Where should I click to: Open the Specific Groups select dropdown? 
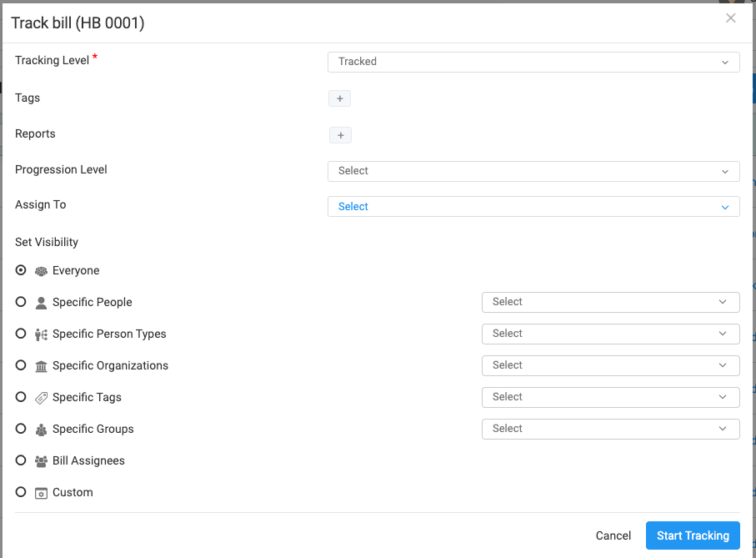pyautogui.click(x=610, y=429)
